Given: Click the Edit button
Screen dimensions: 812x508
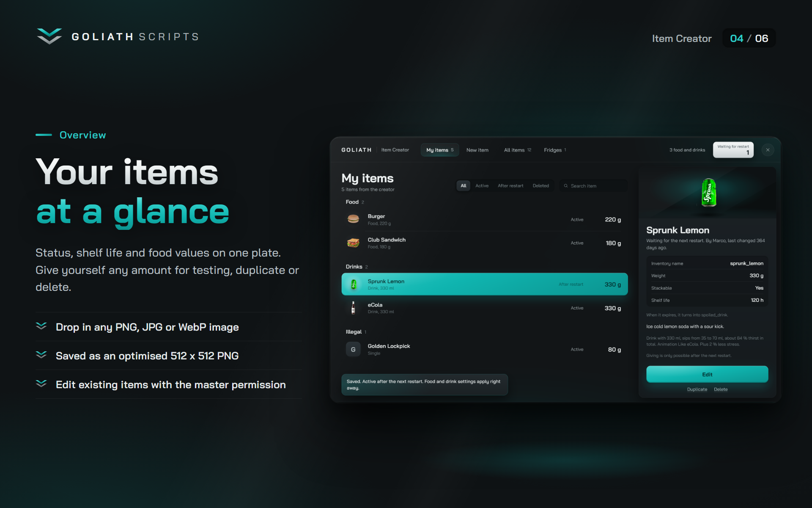Looking at the screenshot, I should (x=707, y=374).
